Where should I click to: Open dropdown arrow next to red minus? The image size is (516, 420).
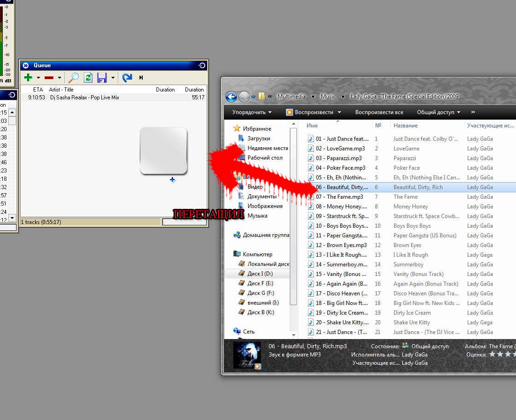59,78
